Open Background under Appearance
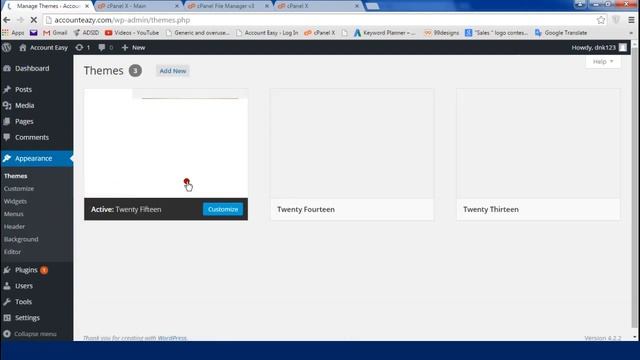Image resolution: width=640 pixels, height=360 pixels. tap(21, 239)
